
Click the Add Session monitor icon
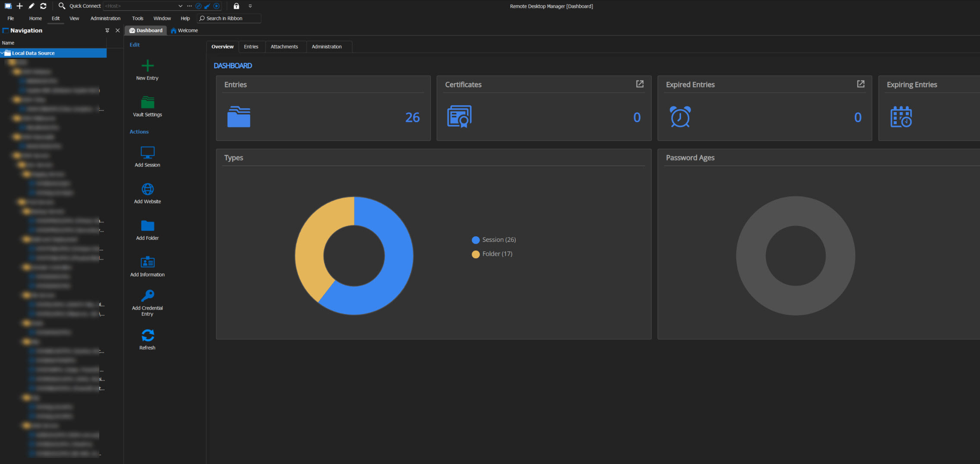147,153
